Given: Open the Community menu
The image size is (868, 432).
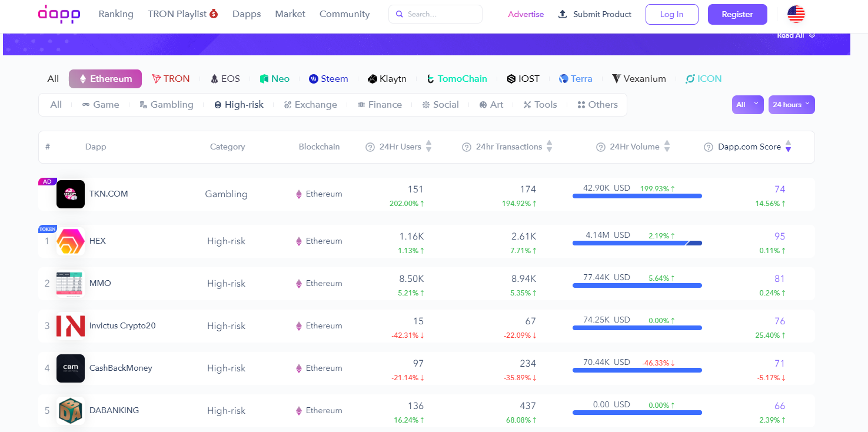Looking at the screenshot, I should [345, 14].
